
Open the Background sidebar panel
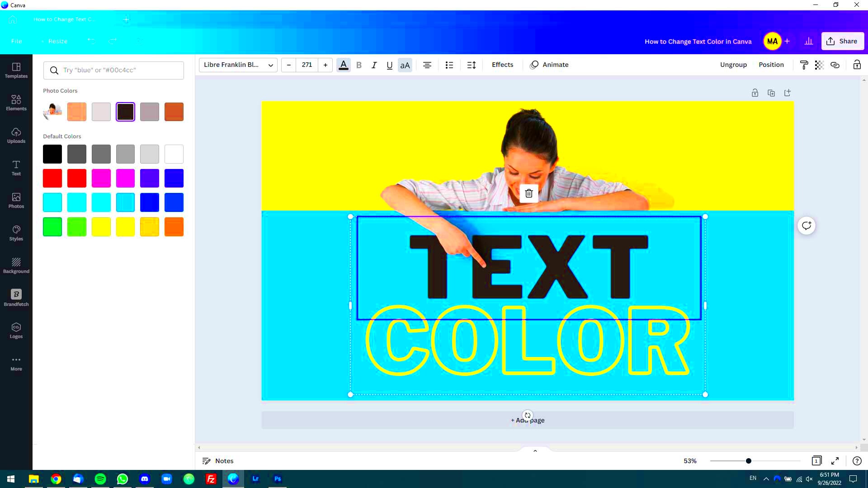coord(16,266)
